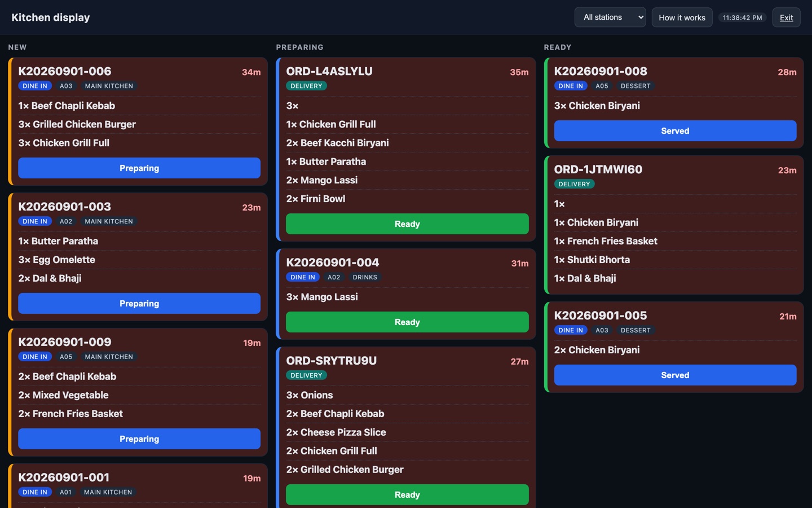Mark order K20260901-005 as Served
The width and height of the screenshot is (812, 508).
click(675, 375)
